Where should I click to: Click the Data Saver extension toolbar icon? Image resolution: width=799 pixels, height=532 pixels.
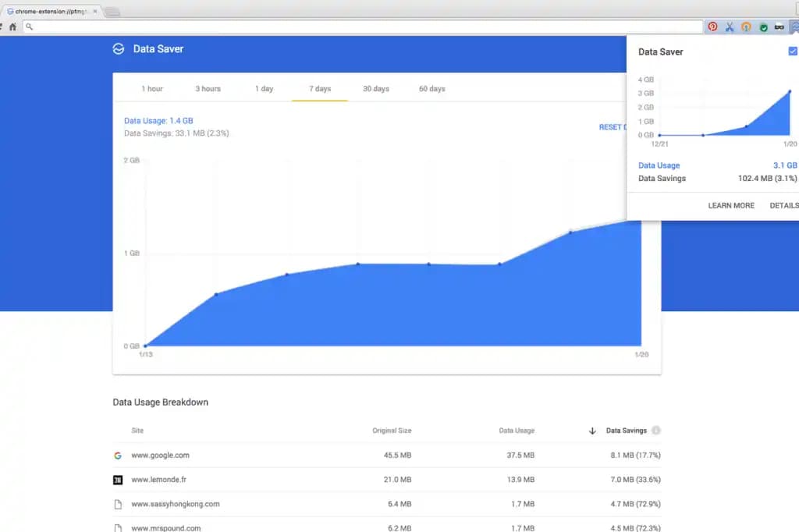tap(794, 27)
